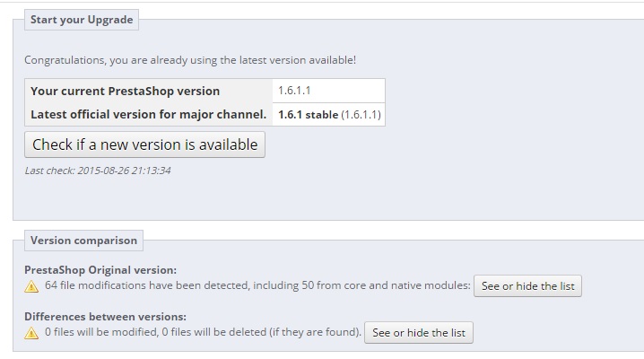Click the warning icon beside 0 files will be modified
Screen dimensions: 644x359
31,333
